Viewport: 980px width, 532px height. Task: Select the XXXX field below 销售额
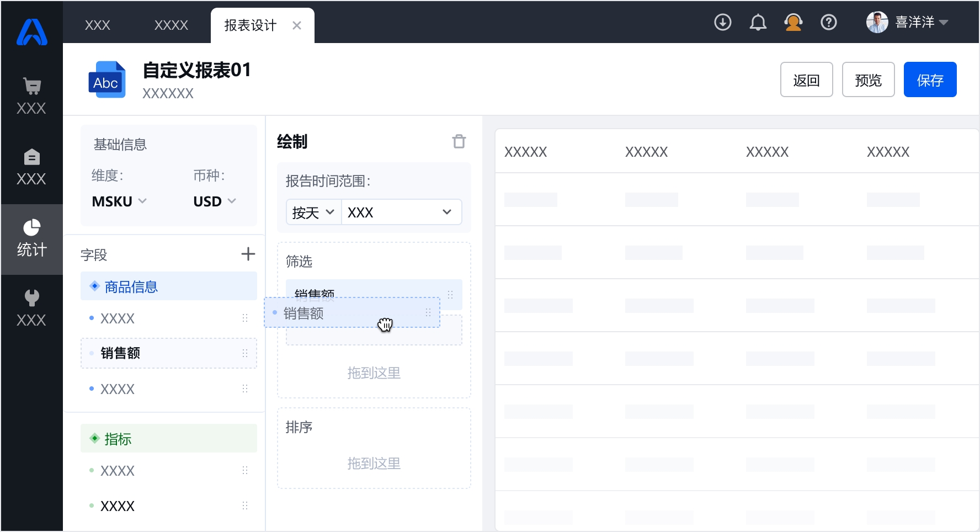point(169,389)
